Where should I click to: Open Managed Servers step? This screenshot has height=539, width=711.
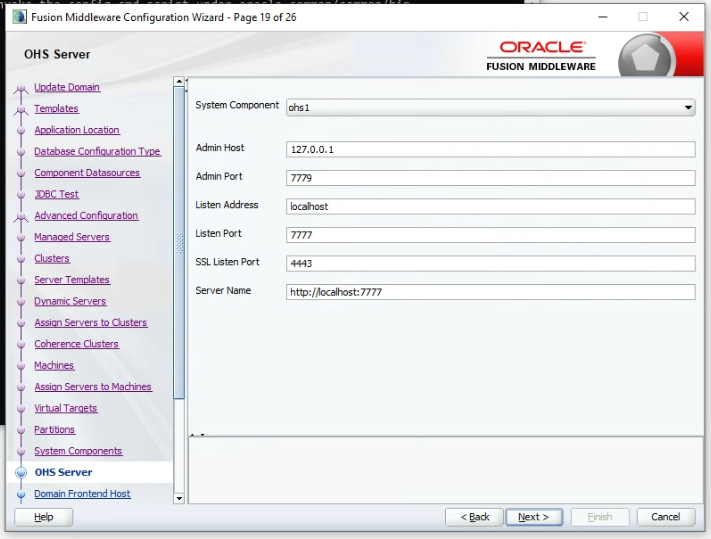(72, 237)
